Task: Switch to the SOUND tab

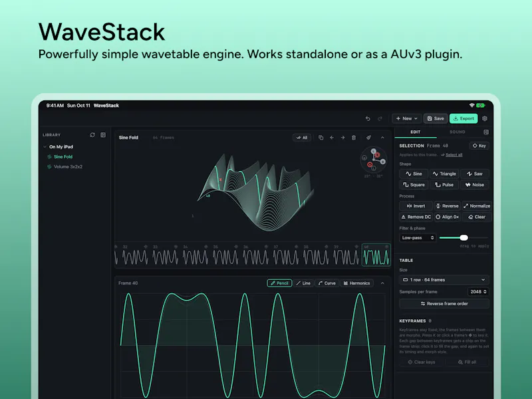Action: coord(457,132)
